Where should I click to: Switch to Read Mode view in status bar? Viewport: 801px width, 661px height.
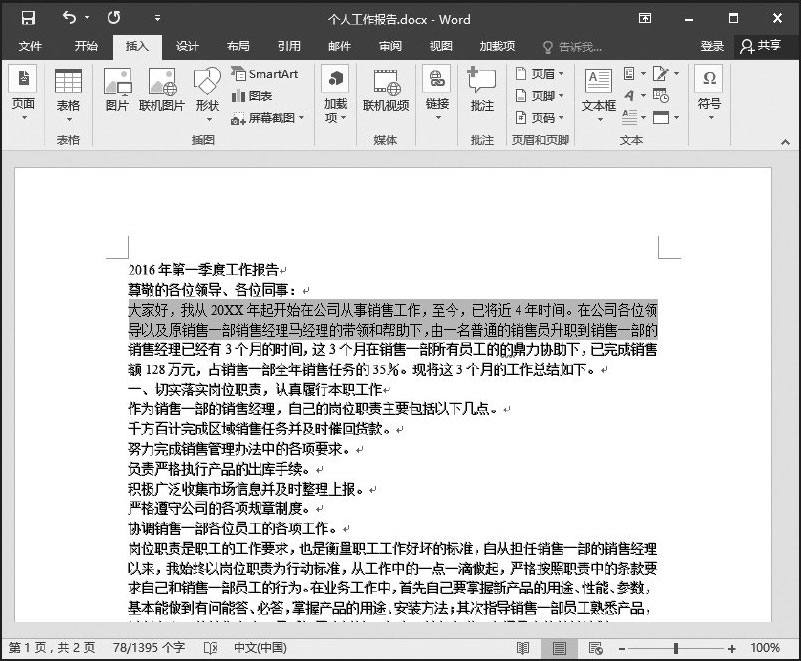tap(523, 648)
